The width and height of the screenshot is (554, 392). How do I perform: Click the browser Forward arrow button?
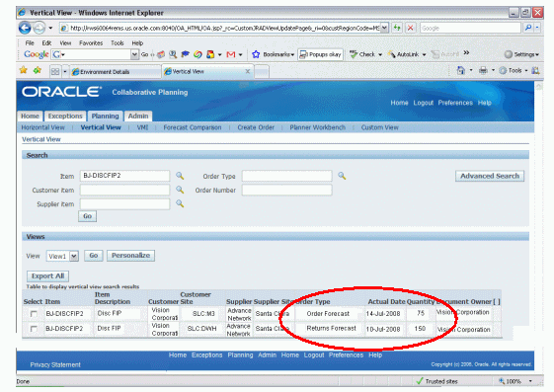[40, 28]
